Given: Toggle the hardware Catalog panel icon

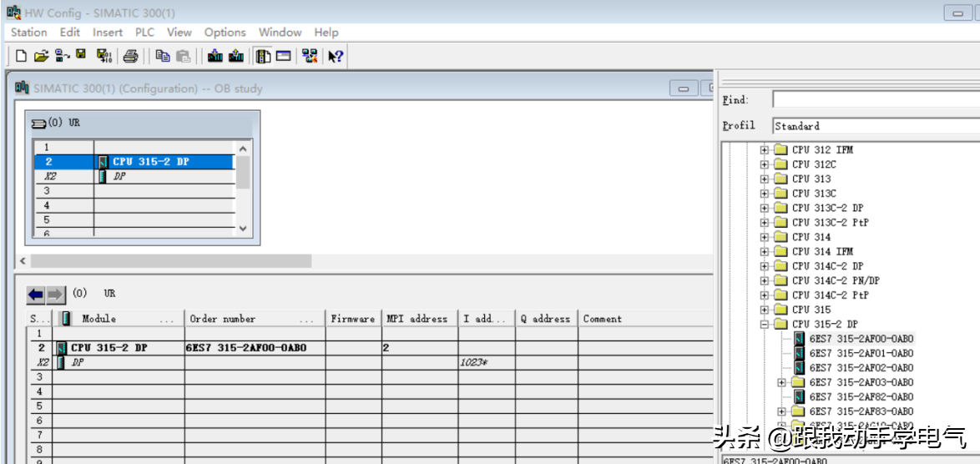Looking at the screenshot, I should click(x=264, y=56).
